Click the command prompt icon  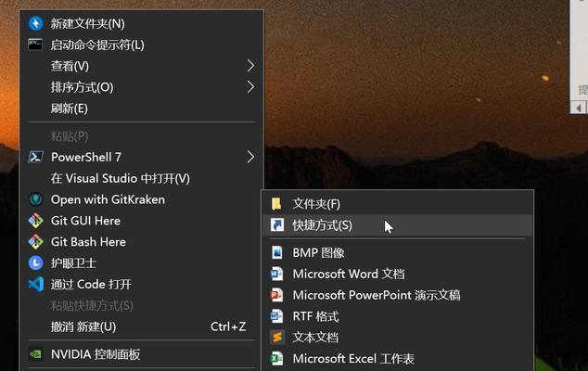35,45
